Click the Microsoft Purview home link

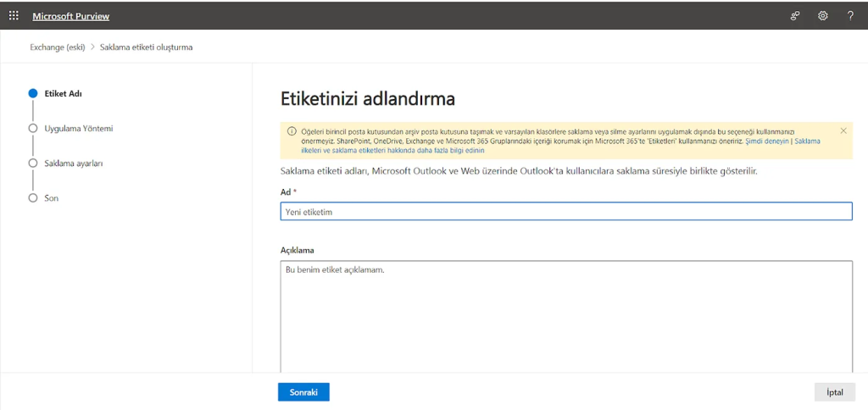[x=71, y=16]
